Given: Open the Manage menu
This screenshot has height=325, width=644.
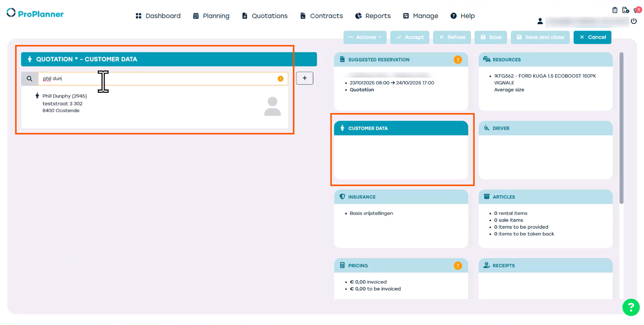Looking at the screenshot, I should [x=421, y=16].
